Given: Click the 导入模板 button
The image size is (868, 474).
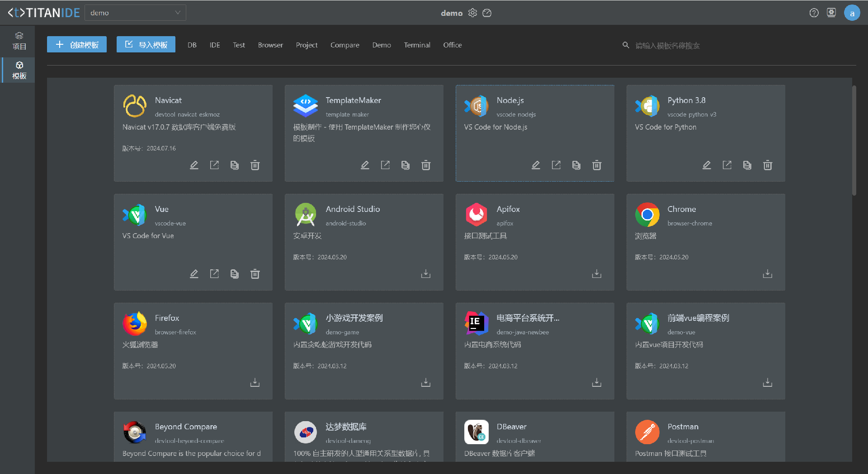Looking at the screenshot, I should coord(146,45).
